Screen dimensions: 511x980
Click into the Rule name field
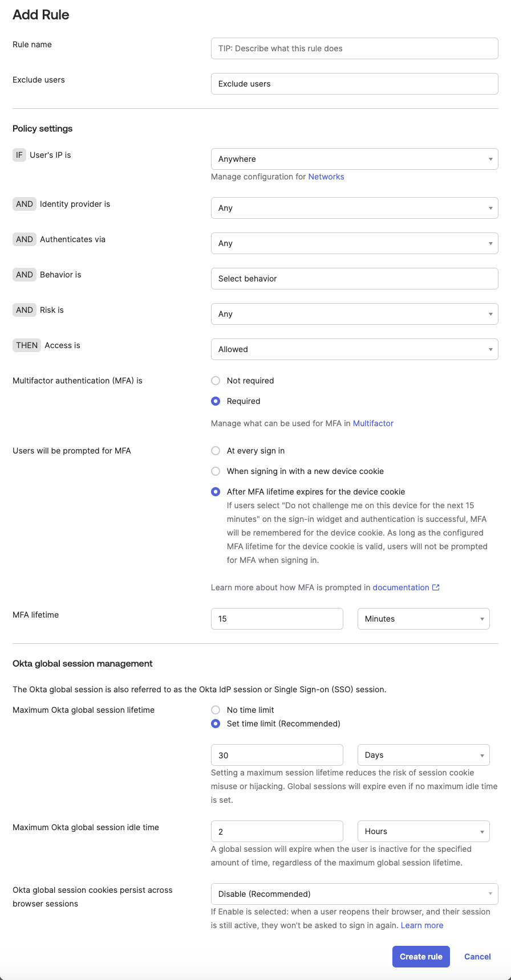[x=354, y=48]
